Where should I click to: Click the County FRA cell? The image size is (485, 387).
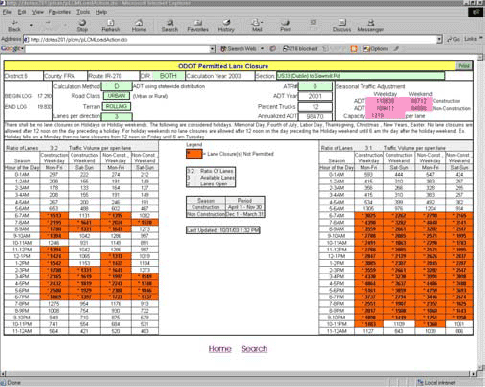coord(65,76)
